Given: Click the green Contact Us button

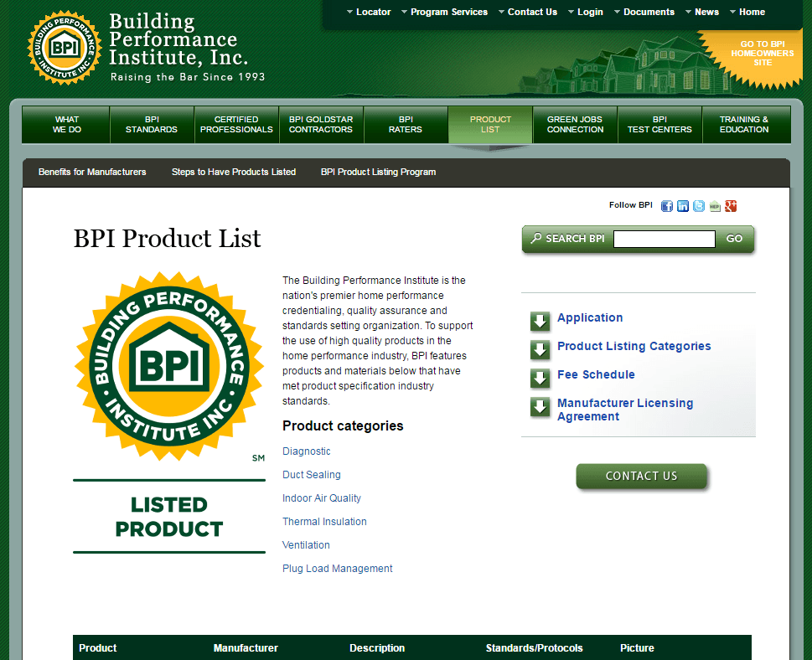Looking at the screenshot, I should click(641, 476).
